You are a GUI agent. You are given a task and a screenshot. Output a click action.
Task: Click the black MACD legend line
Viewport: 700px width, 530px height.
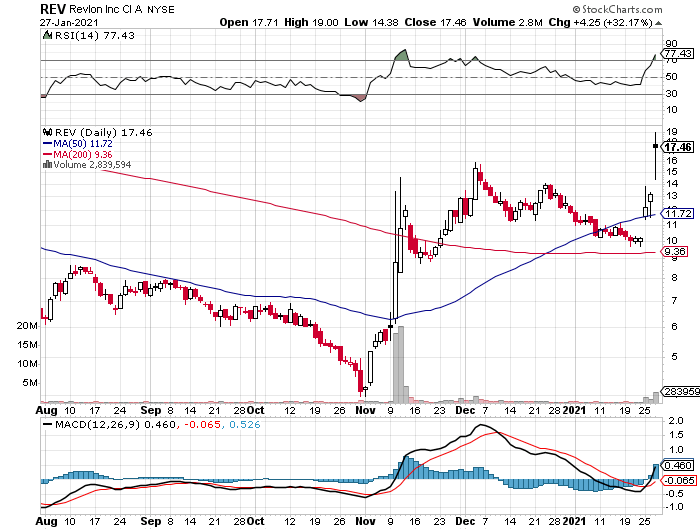click(47, 424)
